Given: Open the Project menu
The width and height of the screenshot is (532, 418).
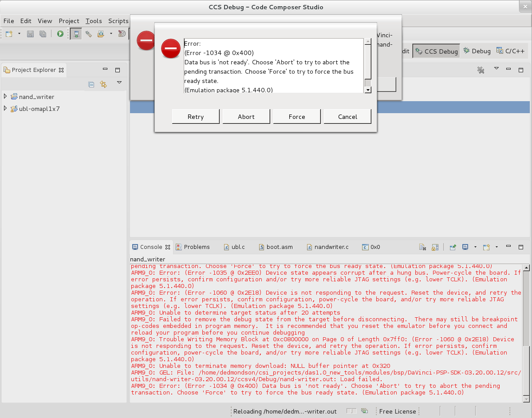Looking at the screenshot, I should [69, 21].
